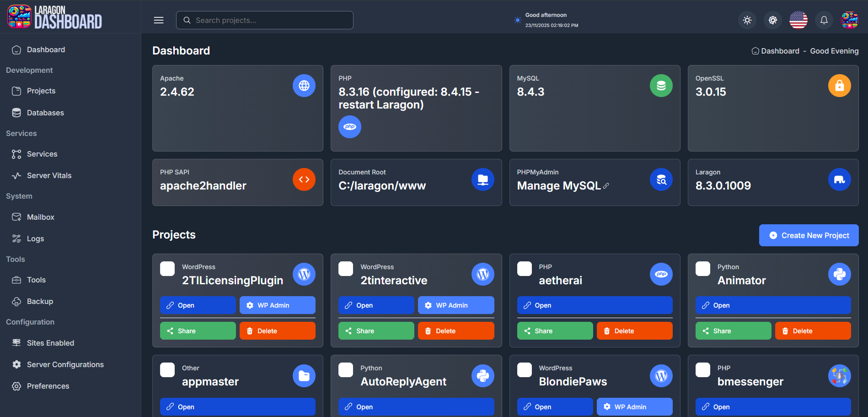The height and width of the screenshot is (417, 868).
Task: Collapse the sidebar with the hamburger menu
Action: tap(159, 20)
